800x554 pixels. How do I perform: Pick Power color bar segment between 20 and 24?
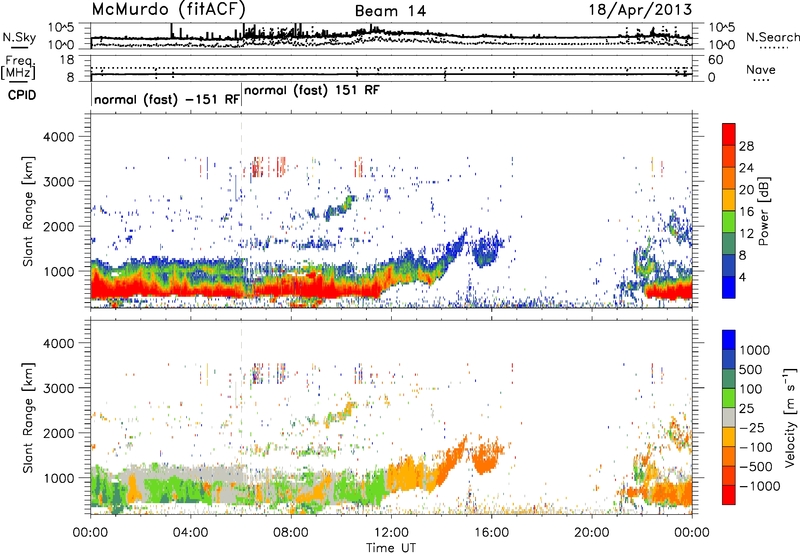point(729,178)
